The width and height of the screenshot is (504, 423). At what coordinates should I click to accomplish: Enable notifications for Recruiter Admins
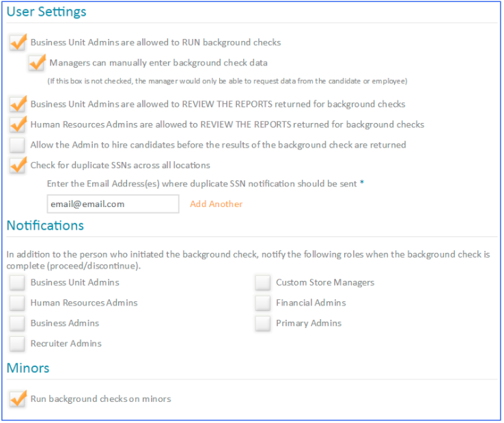pos(17,344)
